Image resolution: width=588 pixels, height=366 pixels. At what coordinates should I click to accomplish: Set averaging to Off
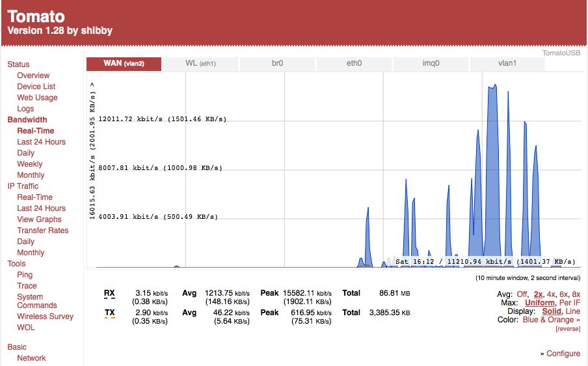click(522, 294)
